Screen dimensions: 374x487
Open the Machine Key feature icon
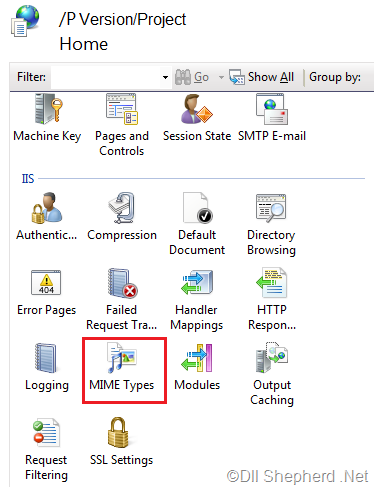click(48, 109)
